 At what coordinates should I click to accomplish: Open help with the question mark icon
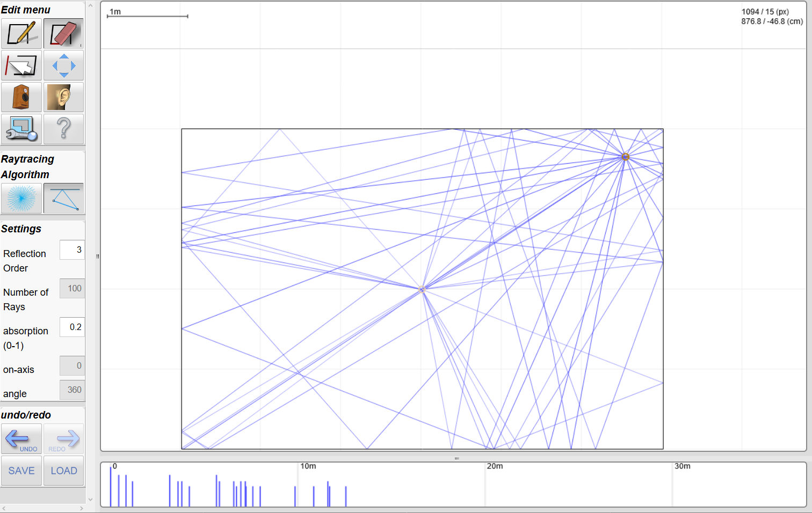(63, 129)
